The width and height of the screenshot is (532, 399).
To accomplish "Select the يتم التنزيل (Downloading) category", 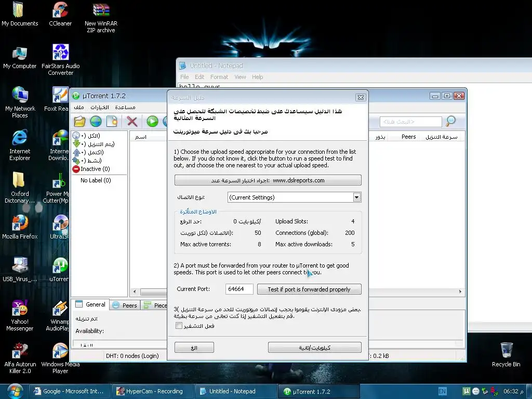I will [94, 144].
